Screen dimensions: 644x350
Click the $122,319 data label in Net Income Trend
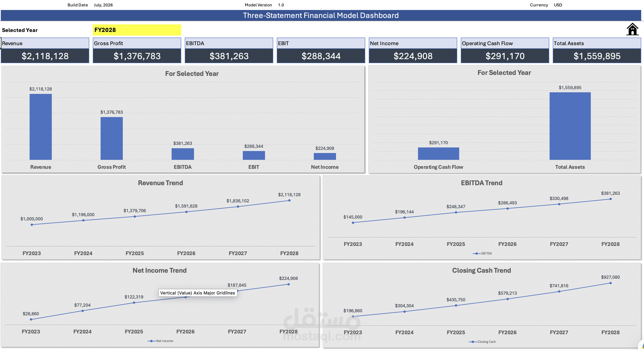point(134,297)
